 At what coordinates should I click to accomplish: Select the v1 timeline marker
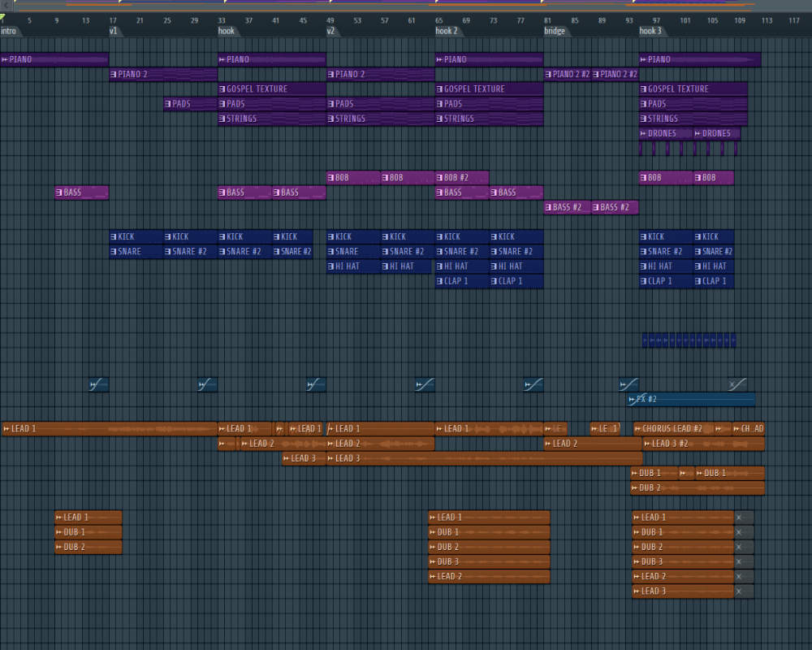(114, 31)
